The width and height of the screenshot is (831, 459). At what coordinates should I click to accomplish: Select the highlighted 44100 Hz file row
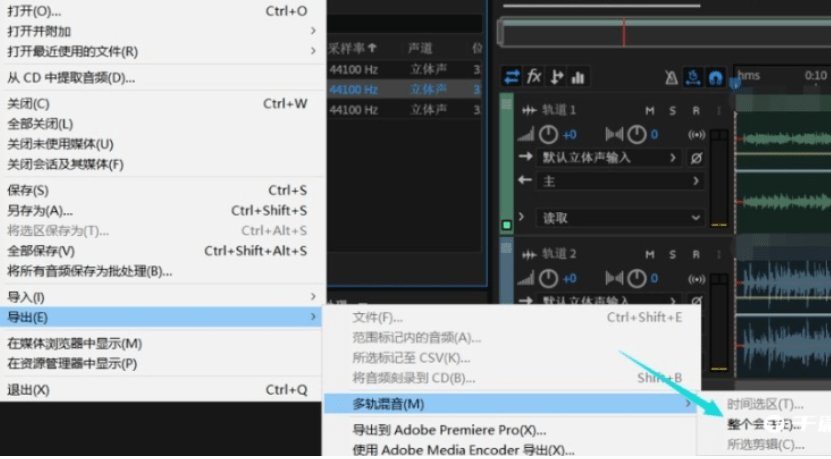[405, 90]
